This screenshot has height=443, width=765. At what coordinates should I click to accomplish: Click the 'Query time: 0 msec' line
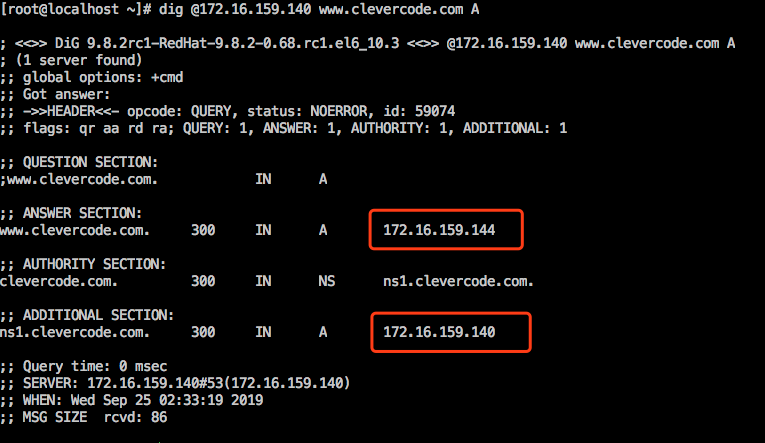(83, 366)
